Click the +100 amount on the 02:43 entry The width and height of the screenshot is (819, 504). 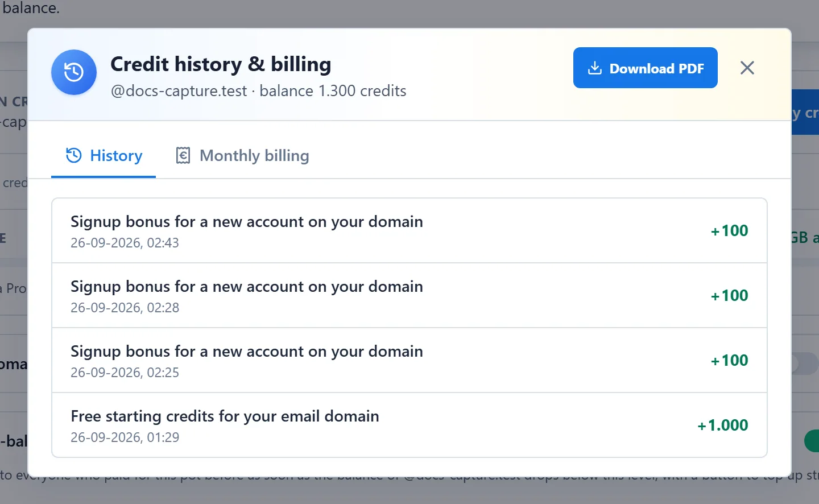[730, 231]
